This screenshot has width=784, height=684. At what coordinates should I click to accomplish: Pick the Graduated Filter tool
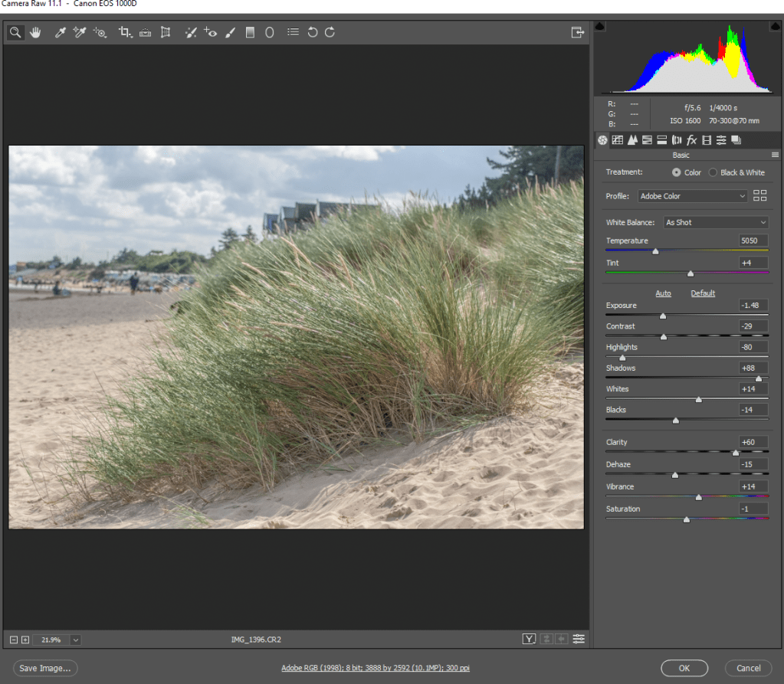(x=250, y=32)
